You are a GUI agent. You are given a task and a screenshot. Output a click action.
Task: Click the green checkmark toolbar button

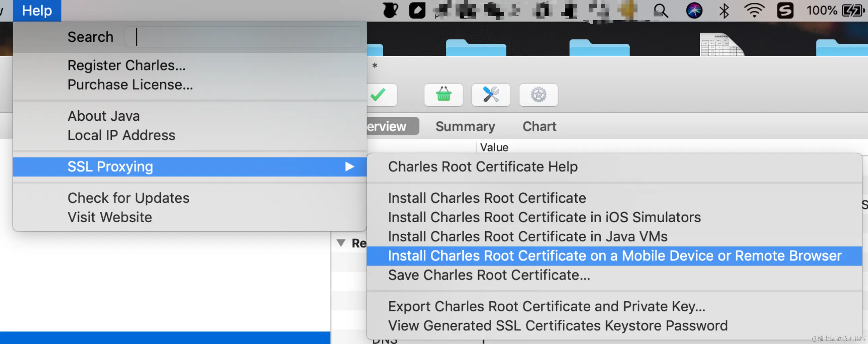tap(381, 95)
